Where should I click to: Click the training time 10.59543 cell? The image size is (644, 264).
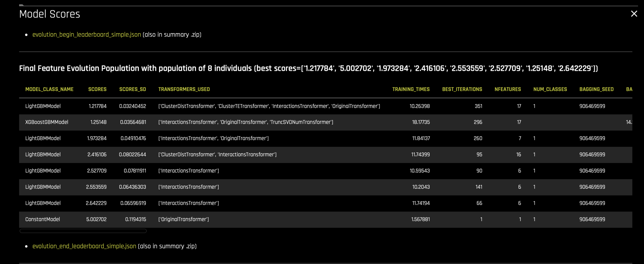(420, 171)
